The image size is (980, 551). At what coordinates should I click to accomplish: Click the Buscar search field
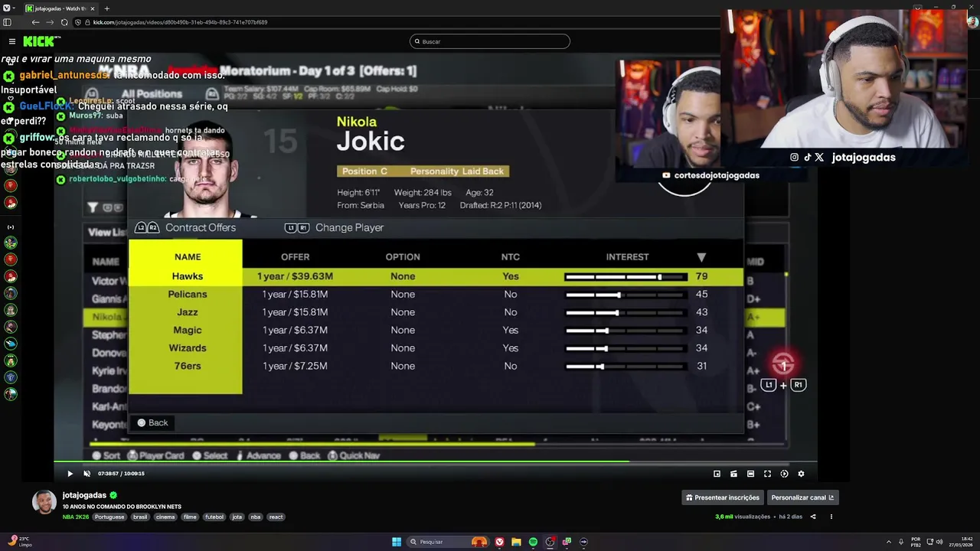pos(489,41)
